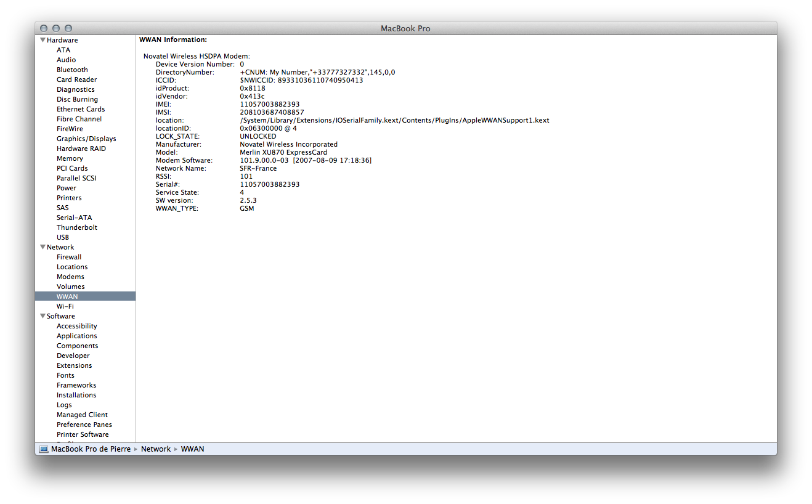The height and width of the screenshot is (504, 812).
Task: Collapse the Hardware section triangle
Action: [43, 40]
